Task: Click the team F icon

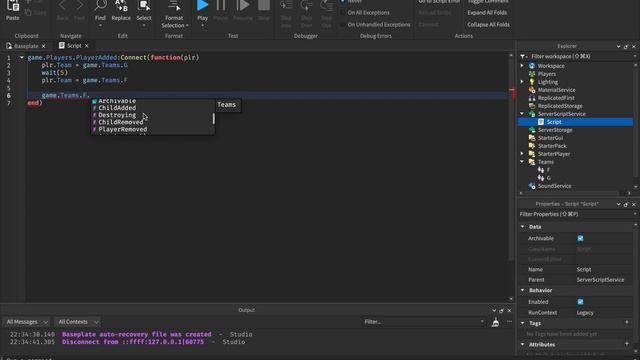Action: tap(541, 170)
